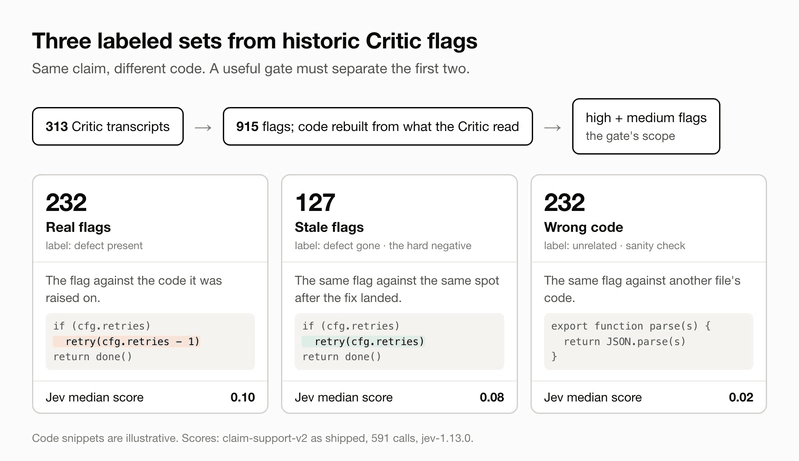The height and width of the screenshot is (461, 799).
Task: Click the highlighted retry(cfg.retries – 1) line
Action: pyautogui.click(x=126, y=341)
